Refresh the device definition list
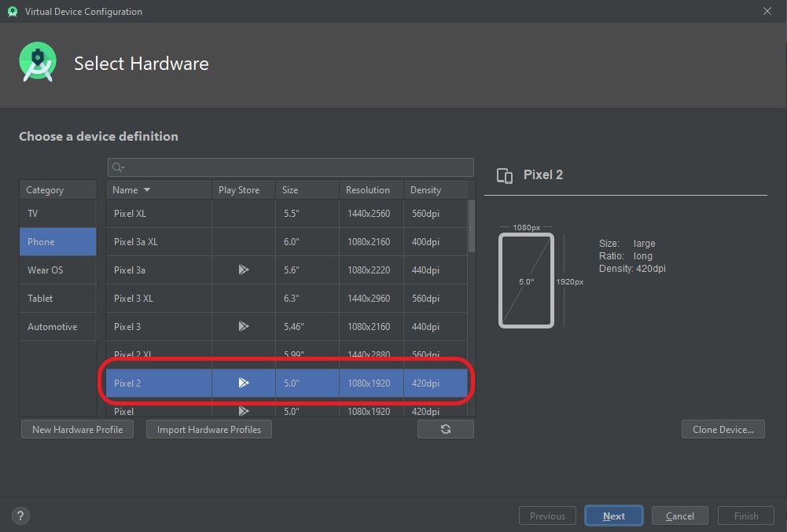787x532 pixels. tap(445, 428)
